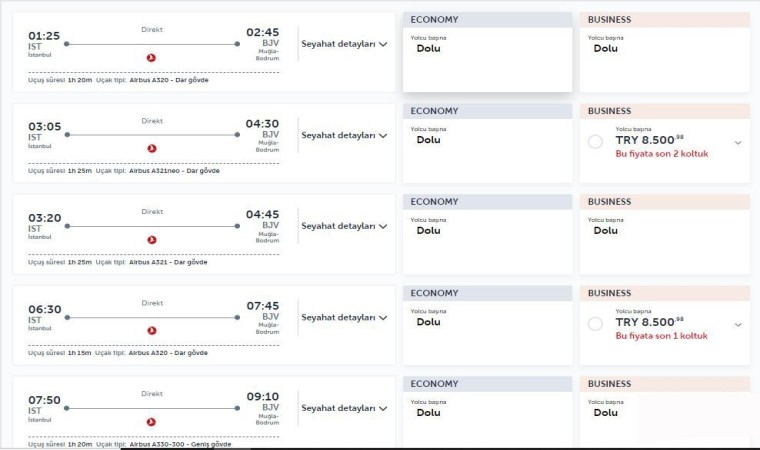Expand Seyahat detayları for the 03:05 flight
Screen dimensions: 760x450
click(344, 135)
